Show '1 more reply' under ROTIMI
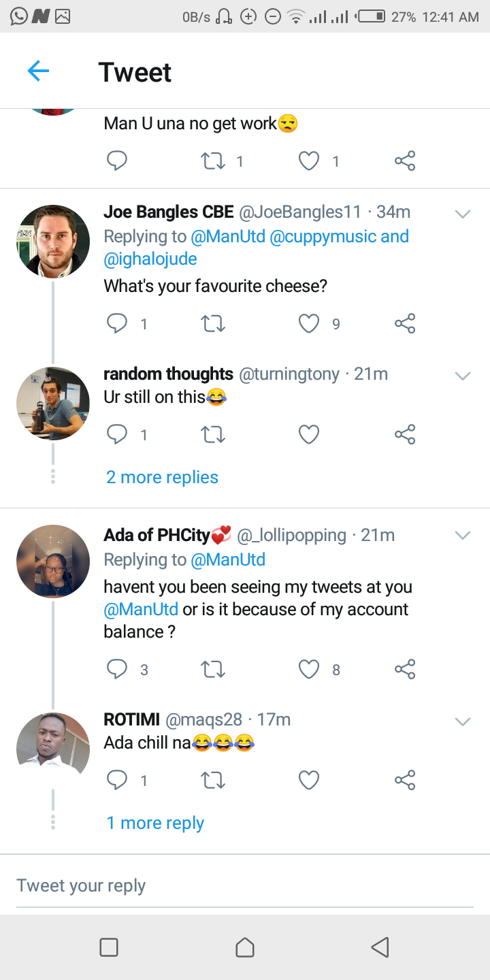Screen dimensions: 490x980 coord(155,823)
